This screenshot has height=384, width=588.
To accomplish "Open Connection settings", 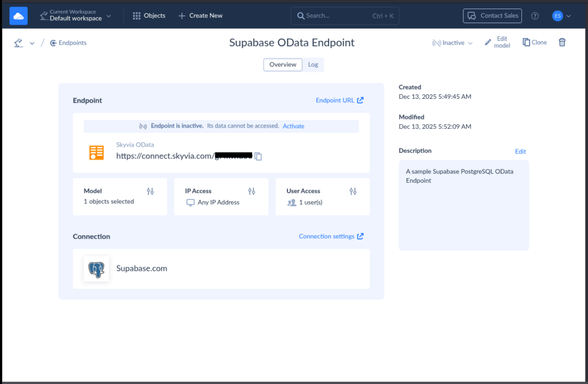I will coord(327,236).
